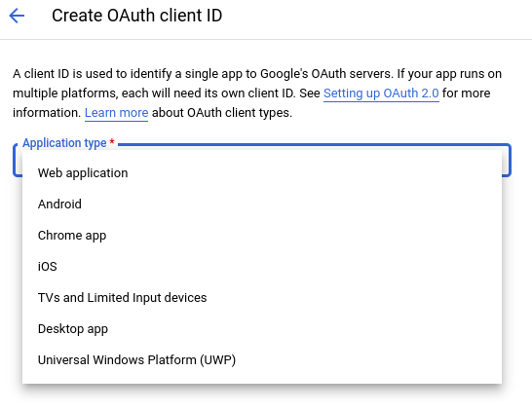Screen dimensions: 532x410
Task: Follow the Learn more link
Action: click(x=116, y=113)
